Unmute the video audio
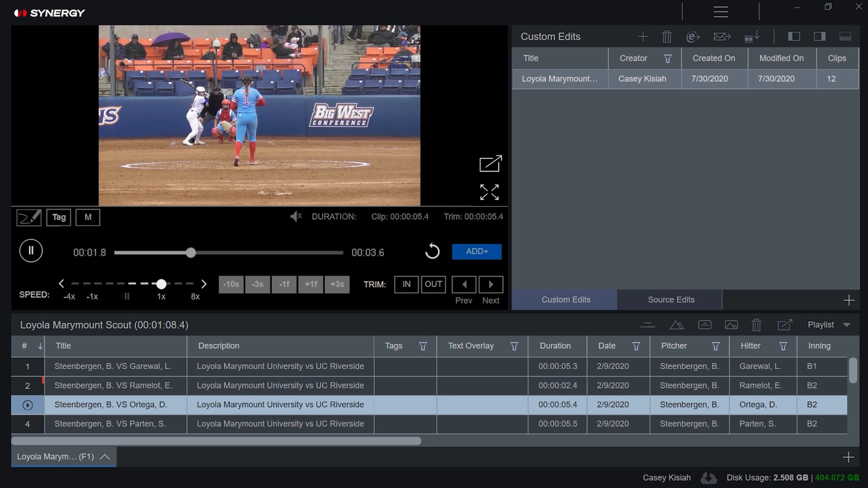The width and height of the screenshot is (868, 488). [x=295, y=217]
